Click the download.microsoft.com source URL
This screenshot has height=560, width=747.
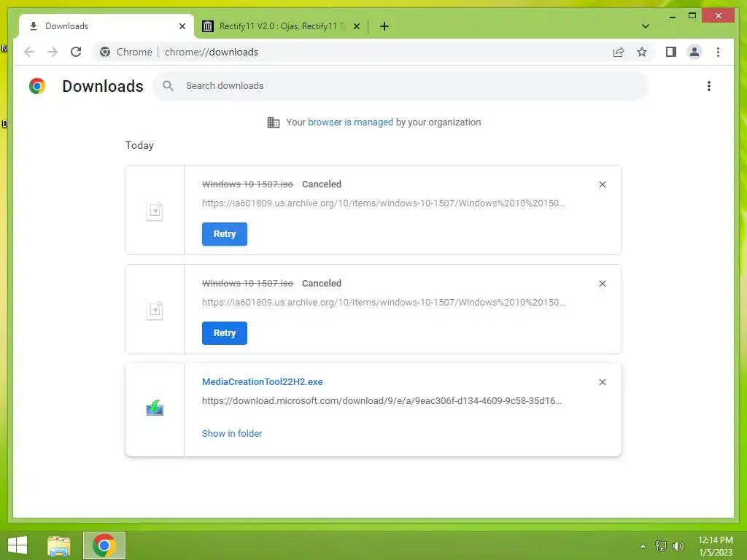pyautogui.click(x=382, y=400)
